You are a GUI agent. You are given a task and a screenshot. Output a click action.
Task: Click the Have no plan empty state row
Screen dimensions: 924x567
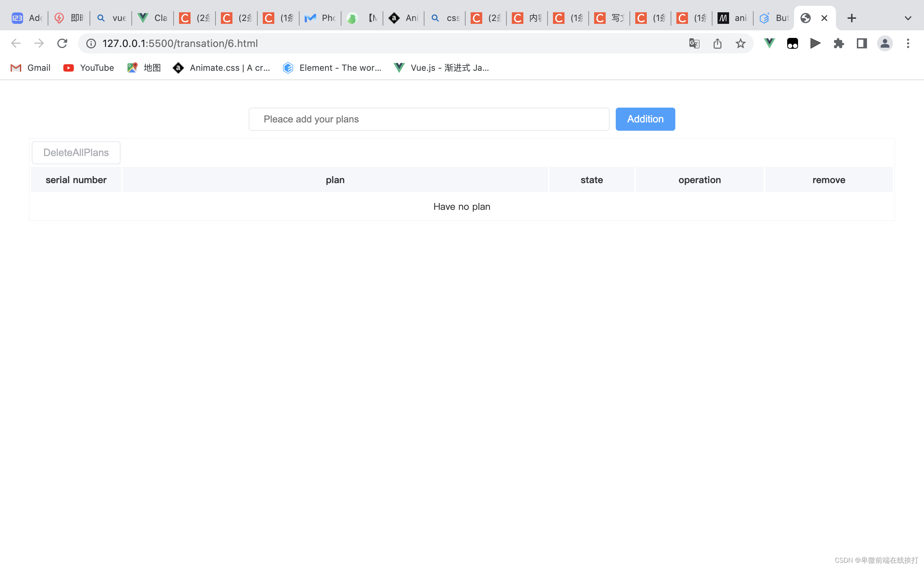click(x=462, y=206)
